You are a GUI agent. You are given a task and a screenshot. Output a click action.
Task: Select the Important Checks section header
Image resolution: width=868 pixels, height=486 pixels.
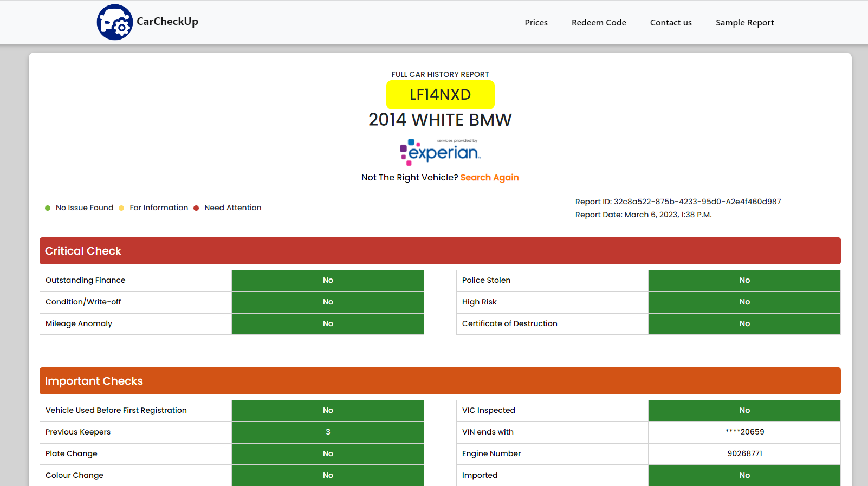pos(440,381)
